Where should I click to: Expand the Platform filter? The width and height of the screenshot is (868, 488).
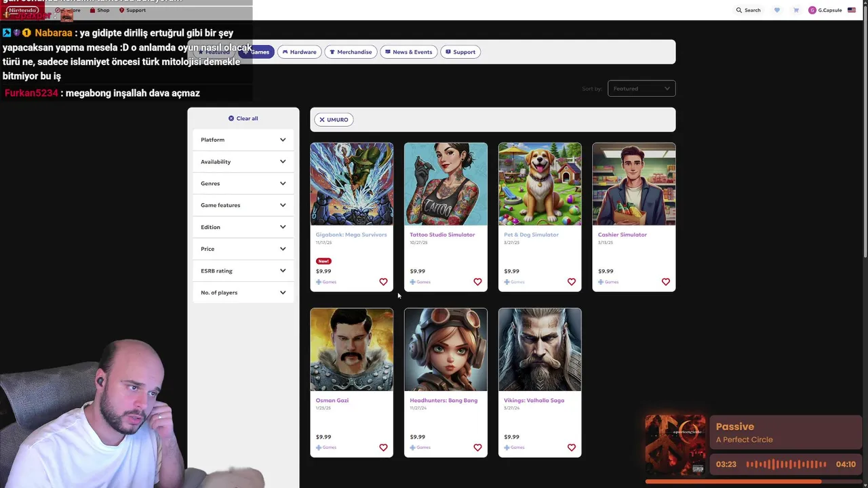243,140
